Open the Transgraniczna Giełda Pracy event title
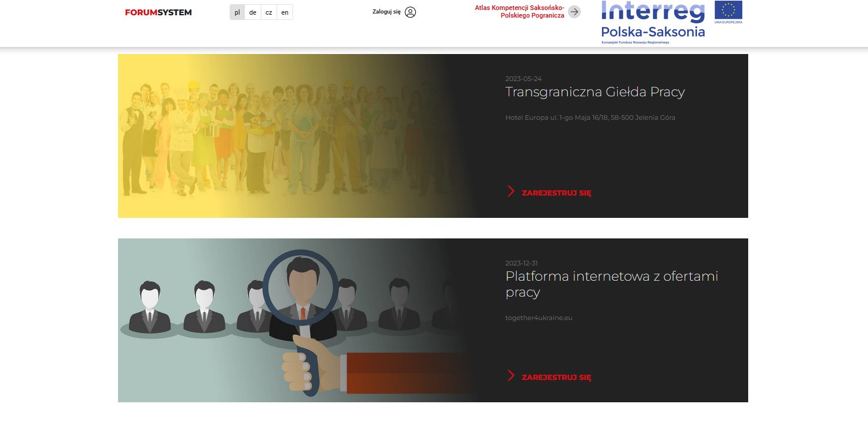868x424 pixels. [594, 92]
